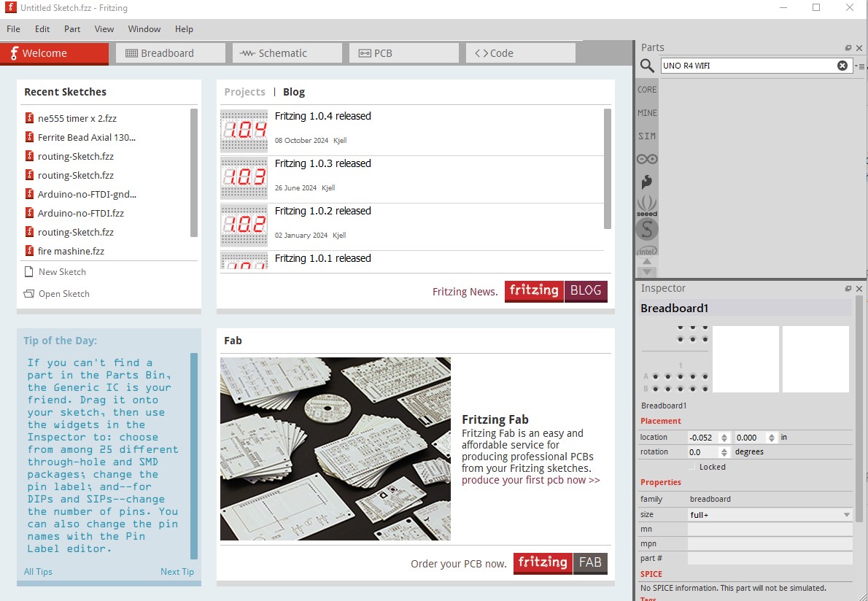Click the magnifier search parts icon
This screenshot has height=601, width=868.
point(647,66)
